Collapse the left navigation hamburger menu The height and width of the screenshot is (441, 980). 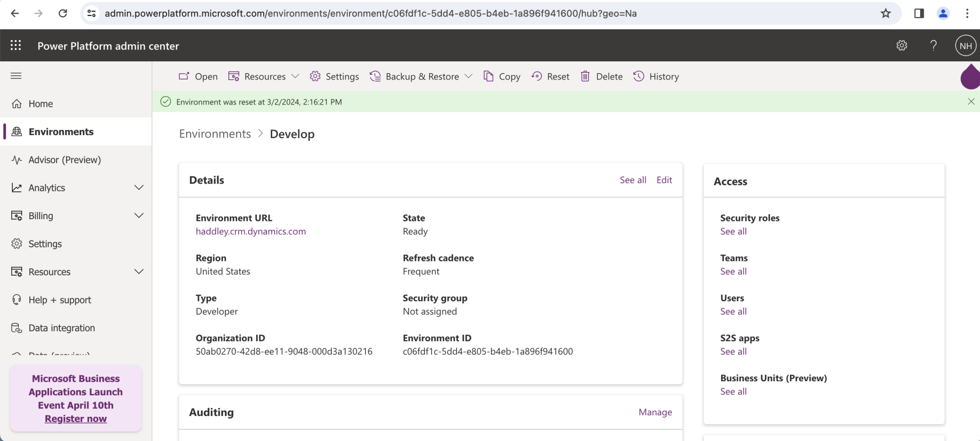point(16,76)
